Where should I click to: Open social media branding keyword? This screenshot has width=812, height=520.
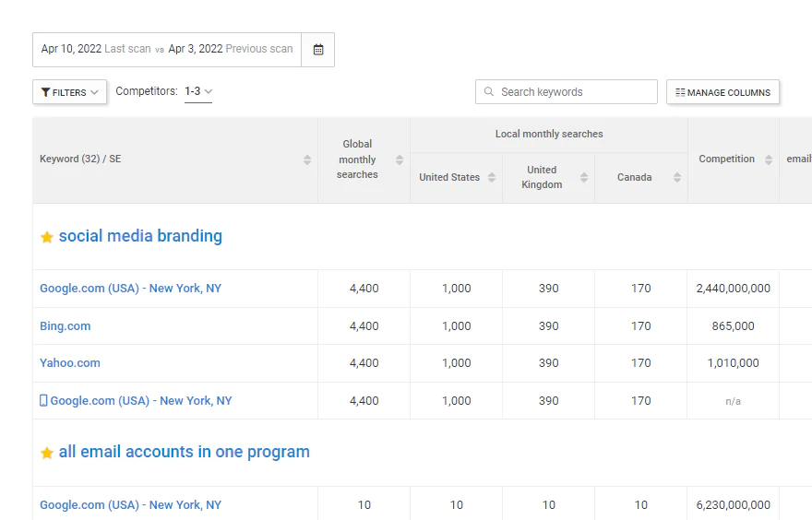click(140, 236)
